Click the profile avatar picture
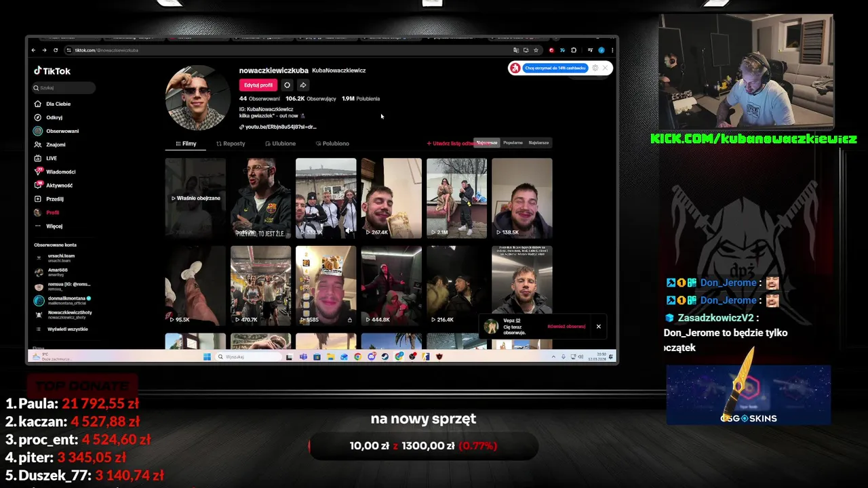The image size is (868, 488). [198, 98]
